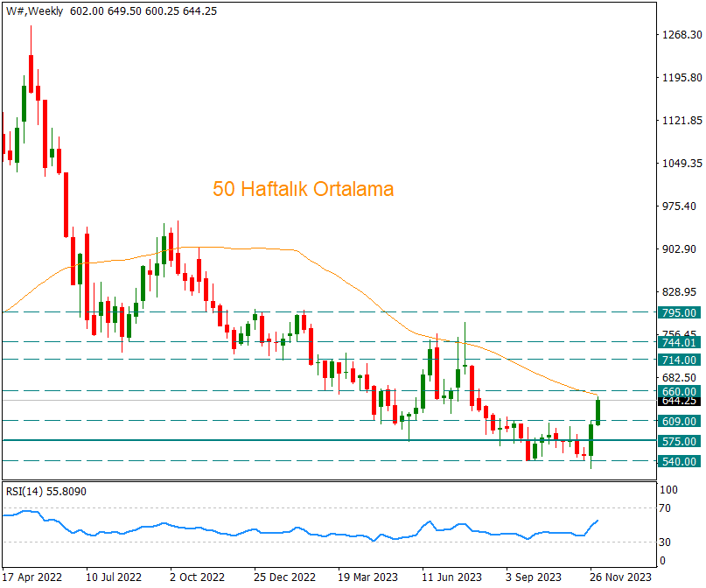Image resolution: width=706 pixels, height=588 pixels.
Task: Click the 3 Sep 2023 date label
Action: (x=533, y=577)
